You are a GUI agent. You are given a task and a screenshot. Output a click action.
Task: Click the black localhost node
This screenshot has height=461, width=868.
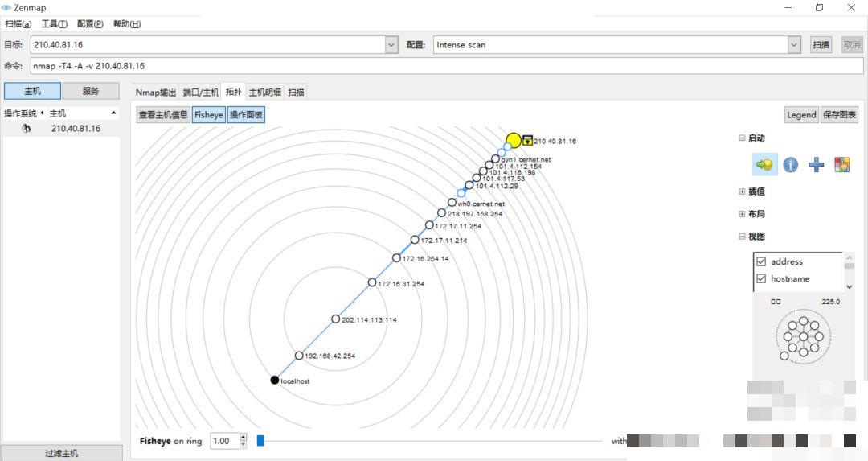pyautogui.click(x=275, y=380)
